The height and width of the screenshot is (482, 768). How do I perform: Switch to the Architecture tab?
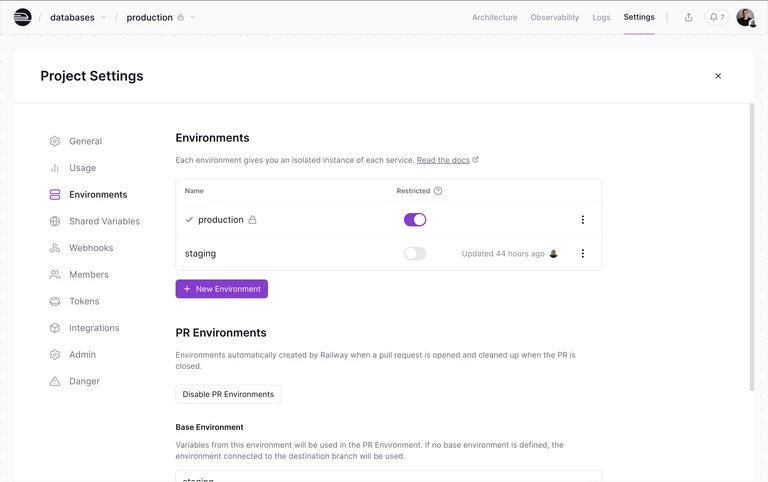coord(494,18)
